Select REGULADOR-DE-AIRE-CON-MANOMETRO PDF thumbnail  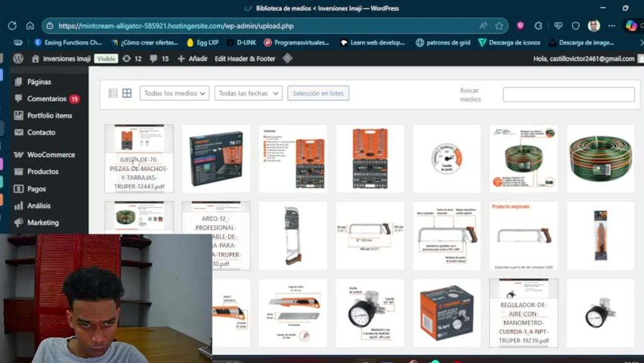coord(524,313)
